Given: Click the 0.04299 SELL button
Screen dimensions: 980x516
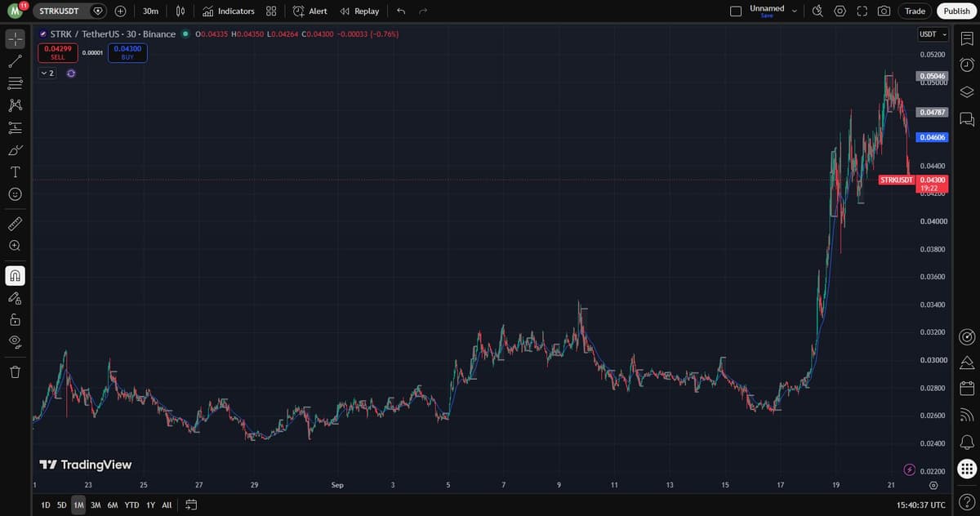Looking at the screenshot, I should tap(58, 52).
